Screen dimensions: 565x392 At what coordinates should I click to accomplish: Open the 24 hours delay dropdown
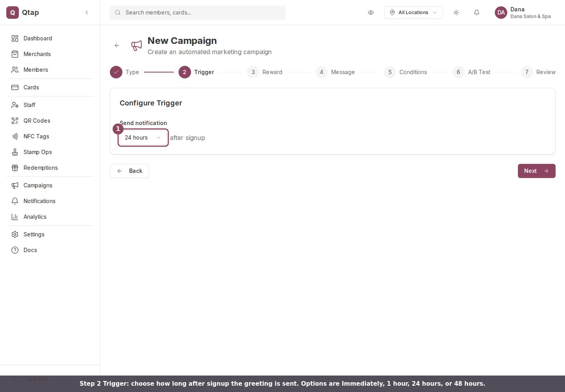pyautogui.click(x=143, y=138)
